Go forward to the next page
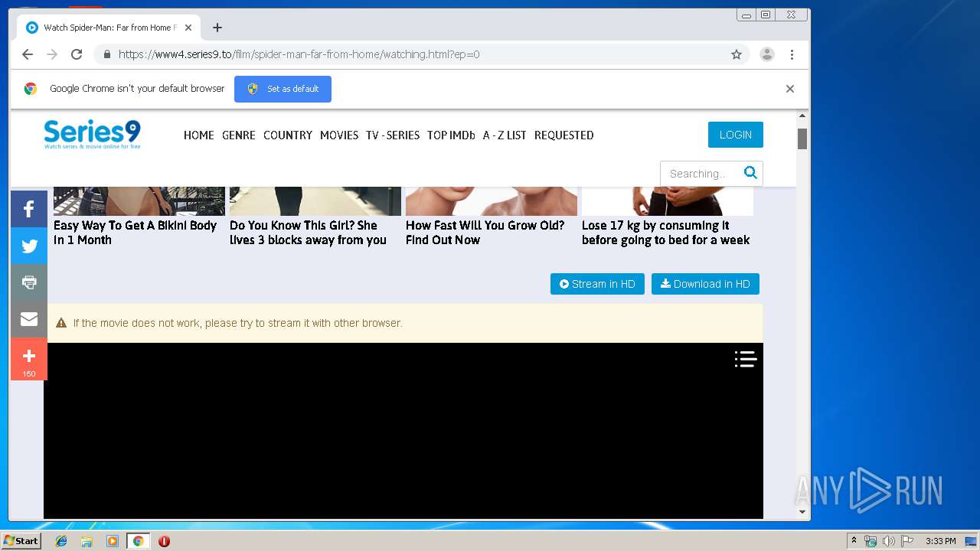Screen dimensions: 980x551 tap(52, 54)
